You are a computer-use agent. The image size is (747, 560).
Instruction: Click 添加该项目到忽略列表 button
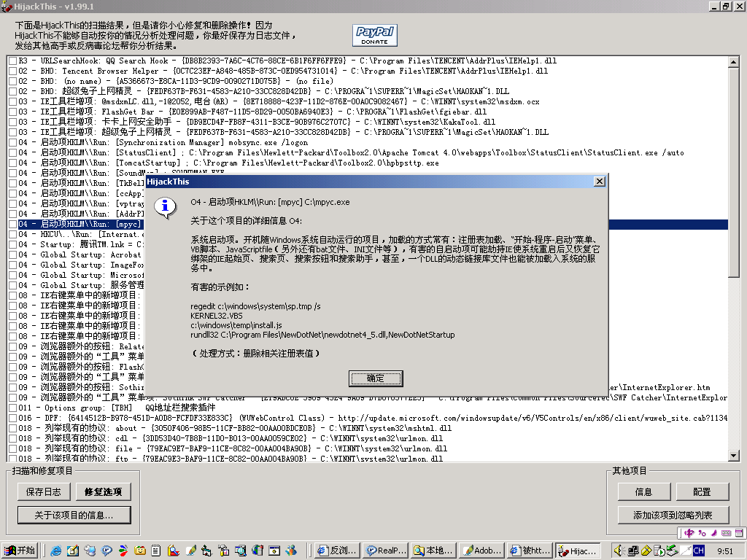673,516
